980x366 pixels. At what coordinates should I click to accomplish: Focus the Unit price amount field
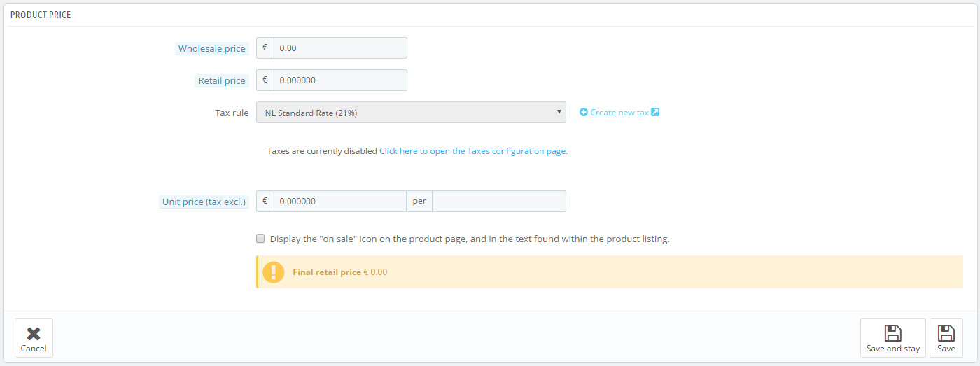[340, 202]
